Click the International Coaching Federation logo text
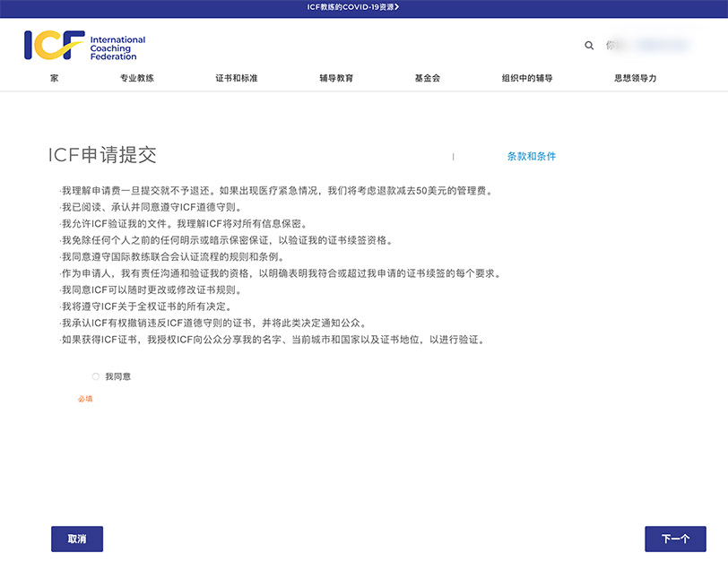728x578 pixels. [117, 48]
